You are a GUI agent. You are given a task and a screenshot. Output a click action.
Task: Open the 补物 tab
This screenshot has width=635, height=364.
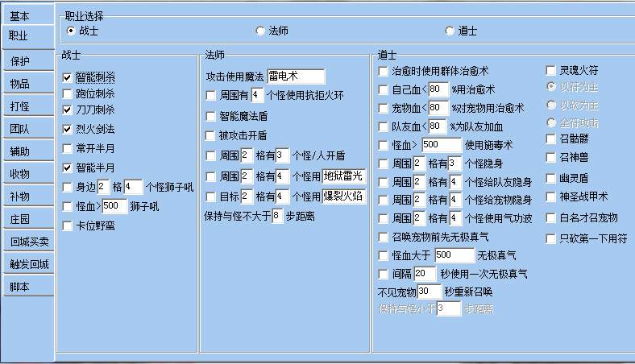[x=28, y=196]
